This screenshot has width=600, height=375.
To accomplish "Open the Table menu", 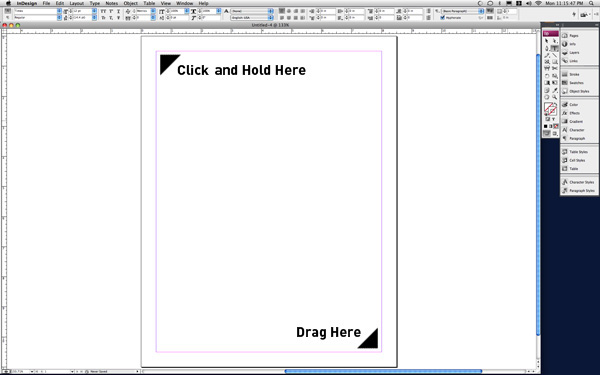I will 149,3.
